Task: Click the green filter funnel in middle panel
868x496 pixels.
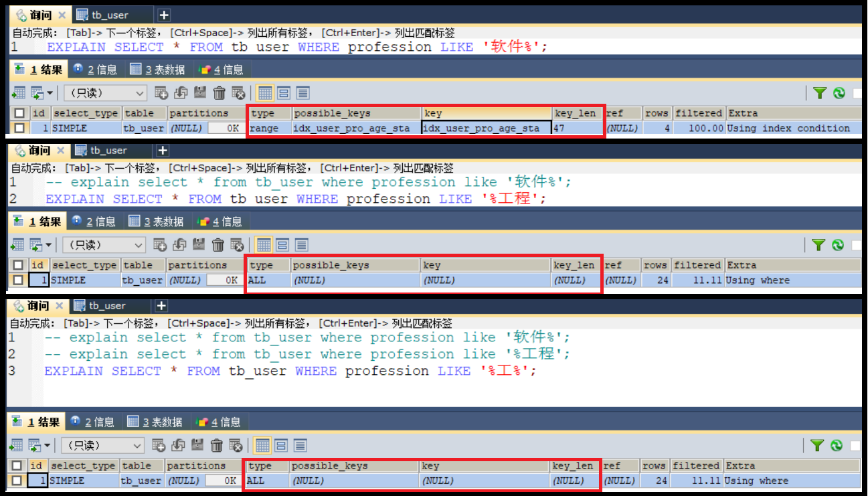Action: pos(818,245)
